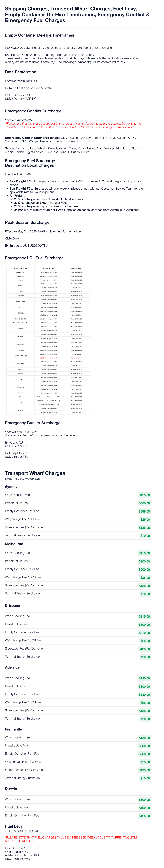This screenshot has width=164, height=868.
Task: Click the red April 16th 2026 table date
Action: pyautogui.click(x=76, y=358)
